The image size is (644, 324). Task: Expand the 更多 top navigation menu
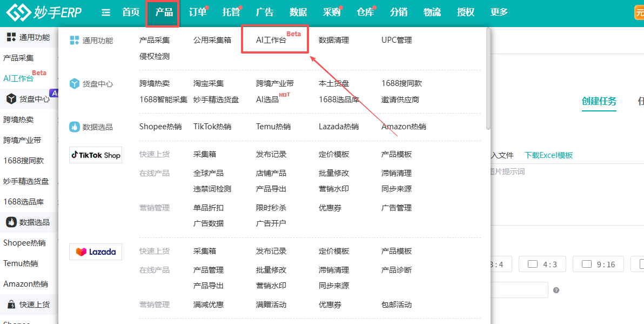click(499, 12)
